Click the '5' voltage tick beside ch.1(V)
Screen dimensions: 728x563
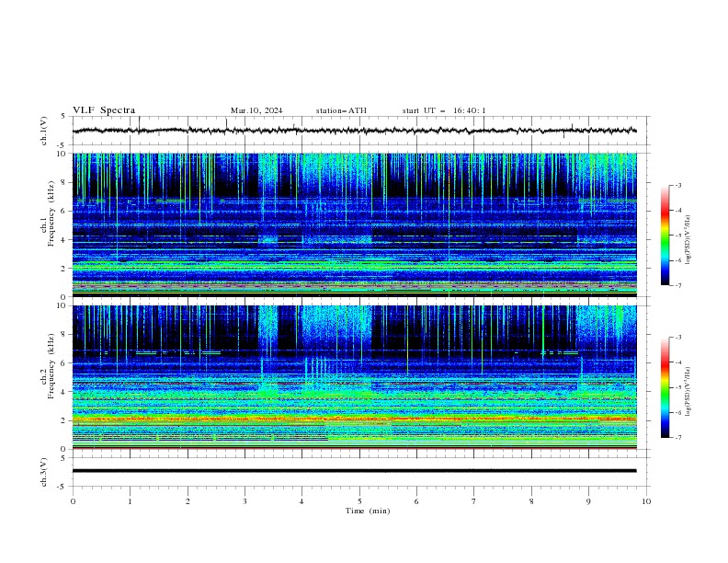click(x=64, y=116)
